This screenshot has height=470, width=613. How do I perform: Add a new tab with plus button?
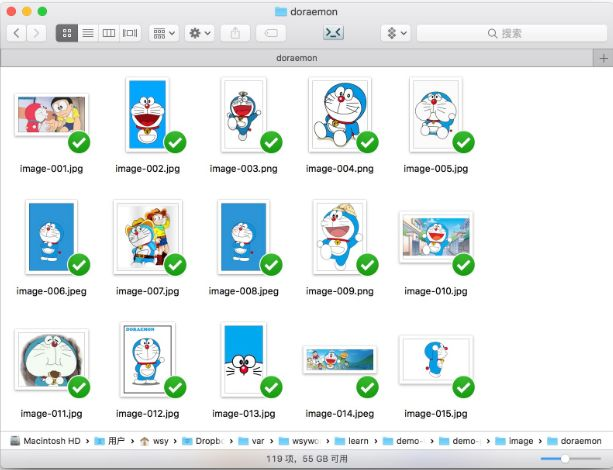point(603,58)
